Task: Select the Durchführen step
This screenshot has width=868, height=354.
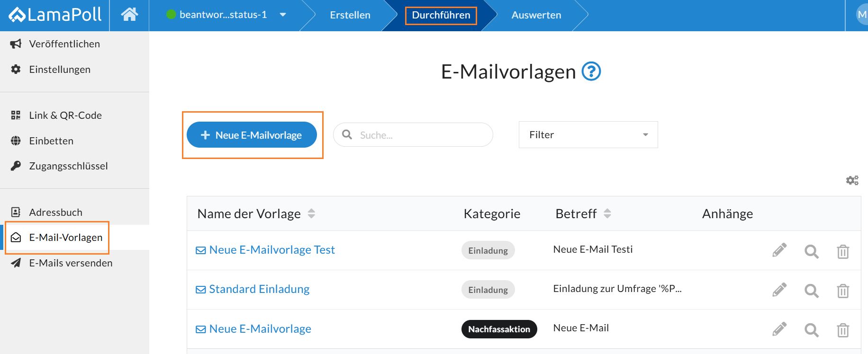Action: coord(441,15)
